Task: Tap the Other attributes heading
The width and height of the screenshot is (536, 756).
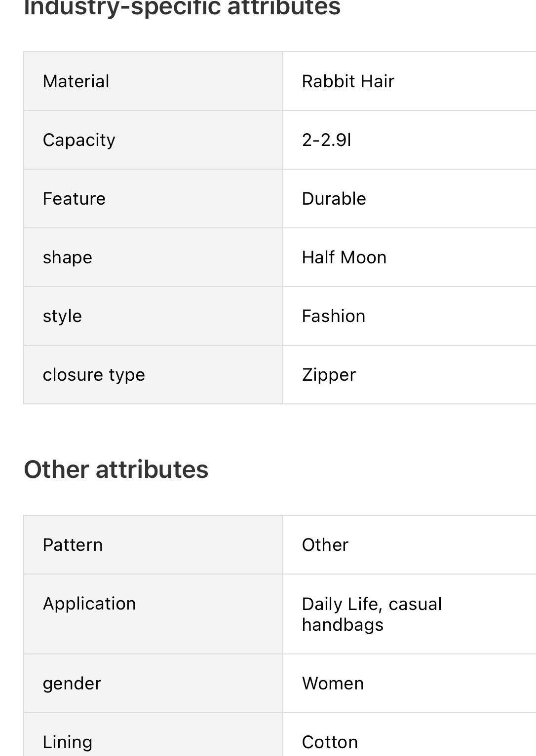Action: [116, 469]
